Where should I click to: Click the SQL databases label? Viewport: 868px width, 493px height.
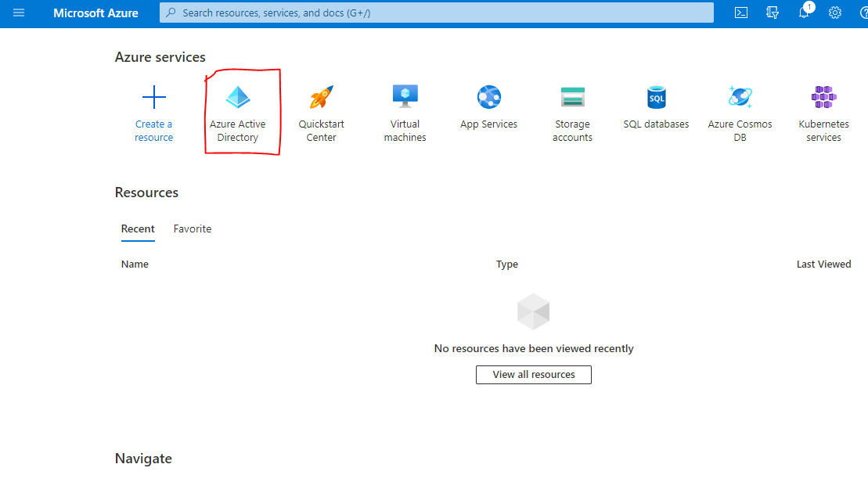[656, 124]
